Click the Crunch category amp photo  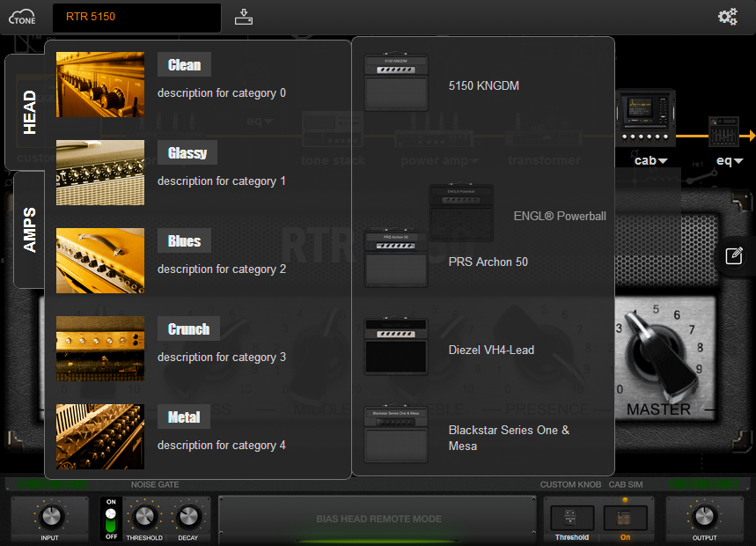pyautogui.click(x=100, y=349)
